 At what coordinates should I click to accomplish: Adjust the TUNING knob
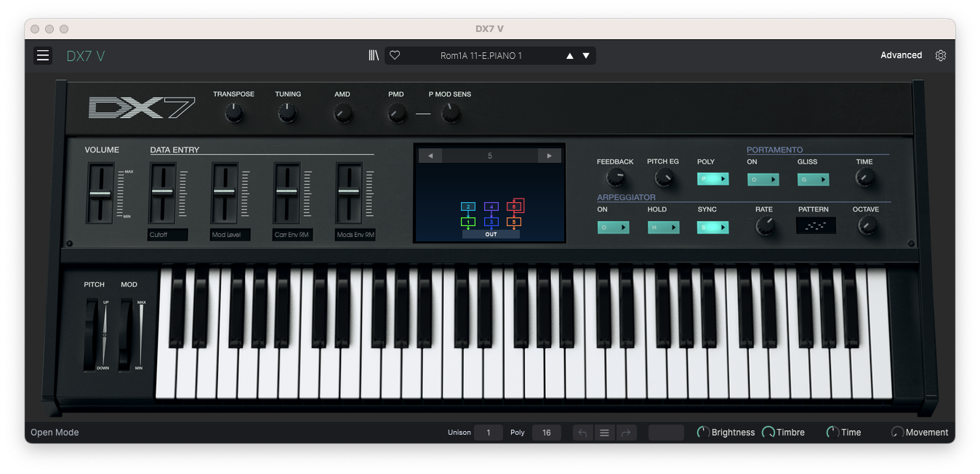pos(288,113)
